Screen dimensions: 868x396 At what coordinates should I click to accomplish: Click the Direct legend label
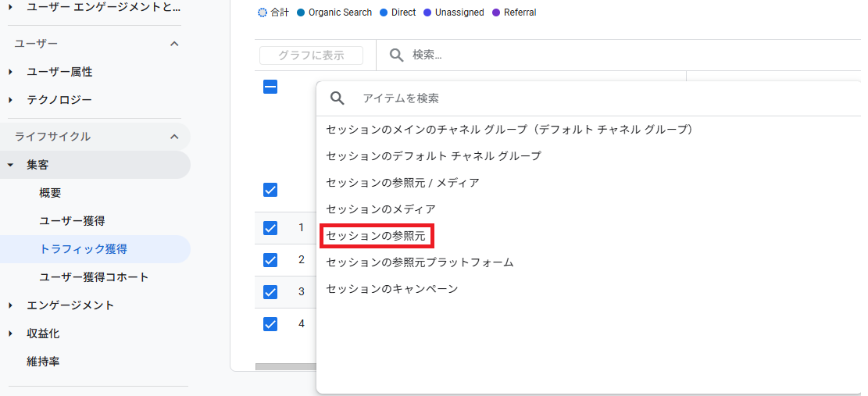click(404, 12)
